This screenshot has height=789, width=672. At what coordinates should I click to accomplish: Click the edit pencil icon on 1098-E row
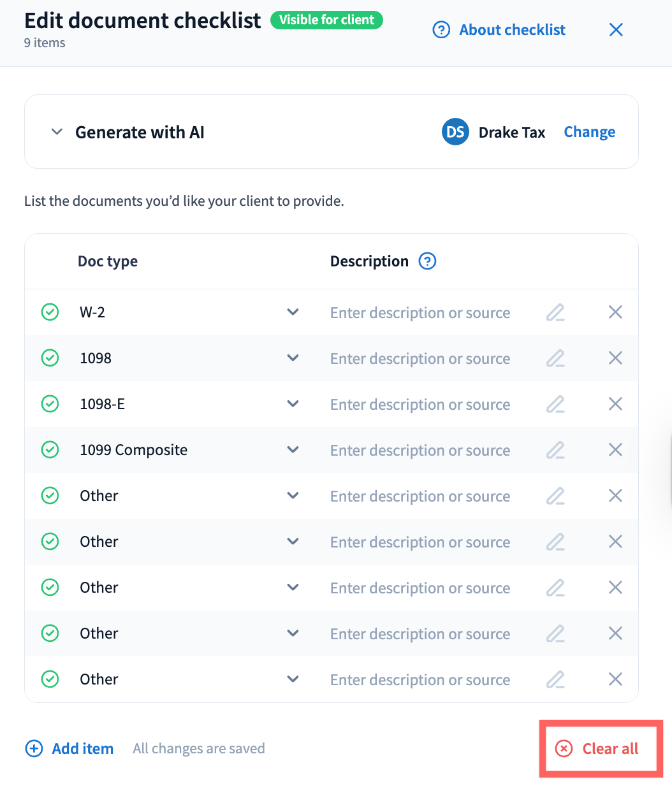point(555,404)
